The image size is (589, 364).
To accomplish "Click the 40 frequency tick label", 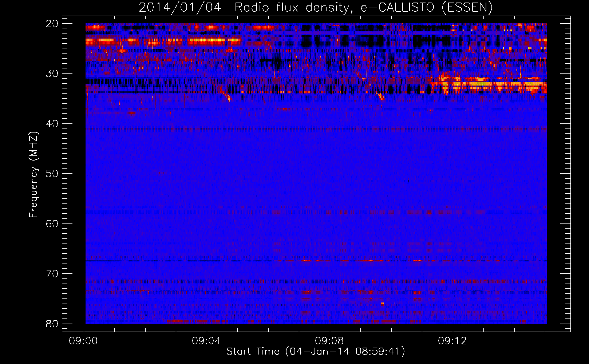I will (52, 124).
